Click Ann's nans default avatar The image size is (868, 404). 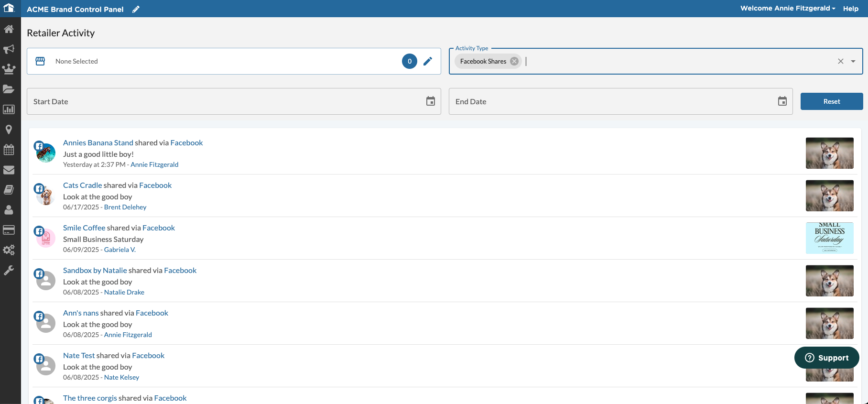pyautogui.click(x=46, y=323)
